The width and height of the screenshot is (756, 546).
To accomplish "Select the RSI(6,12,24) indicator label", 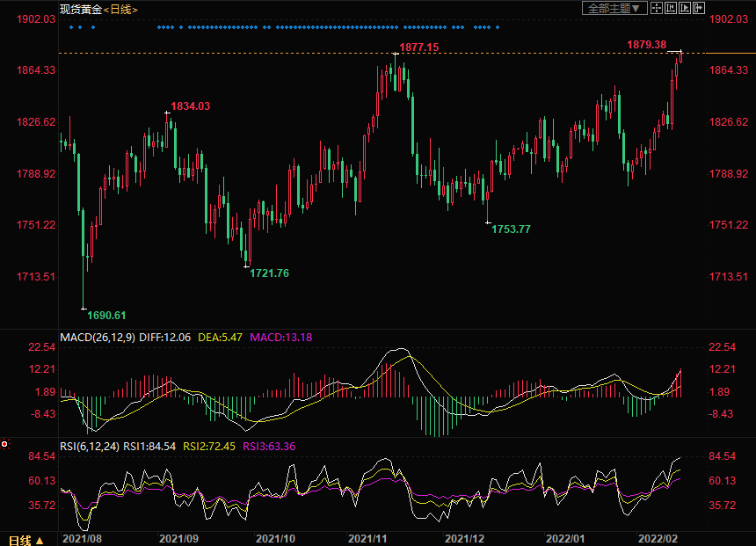I will 89,446.
